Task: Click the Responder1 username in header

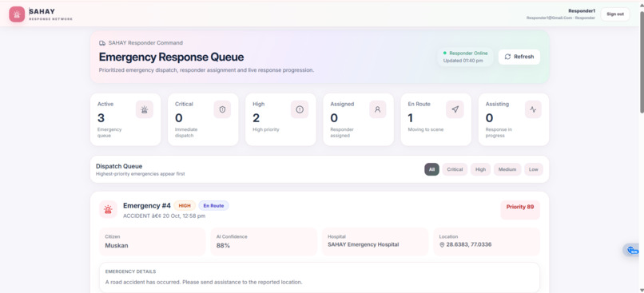Action: 582,11
